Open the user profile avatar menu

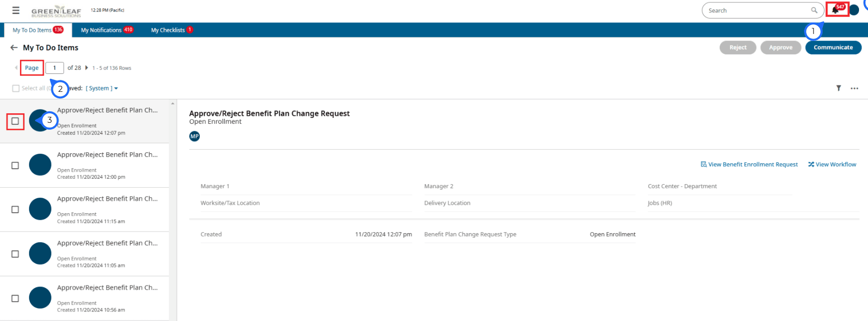pyautogui.click(x=854, y=10)
